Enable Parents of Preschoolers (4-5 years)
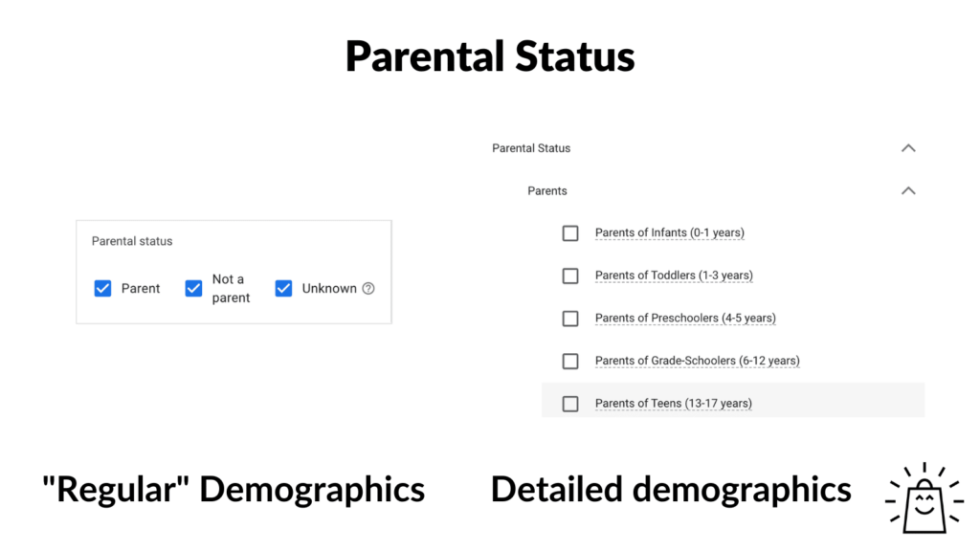 (570, 318)
